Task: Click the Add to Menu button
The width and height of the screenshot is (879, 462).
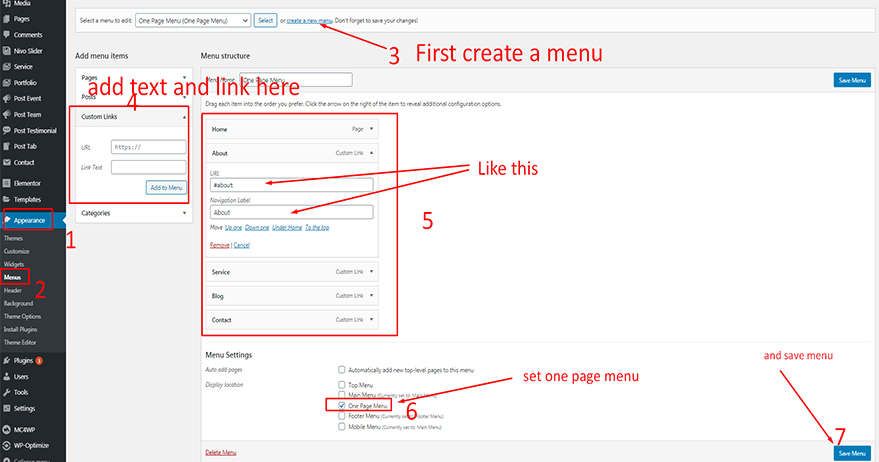Action: [166, 187]
